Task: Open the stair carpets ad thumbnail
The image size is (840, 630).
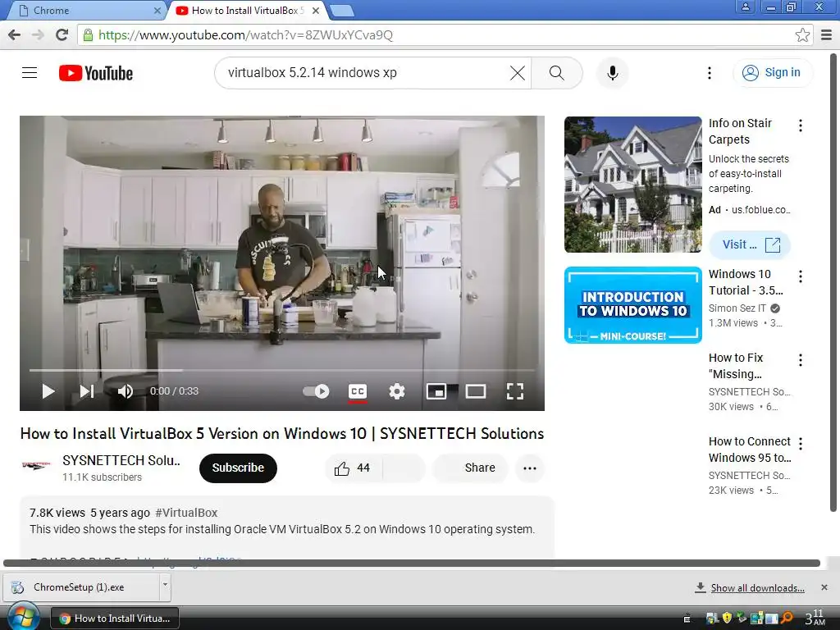Action: click(x=632, y=185)
